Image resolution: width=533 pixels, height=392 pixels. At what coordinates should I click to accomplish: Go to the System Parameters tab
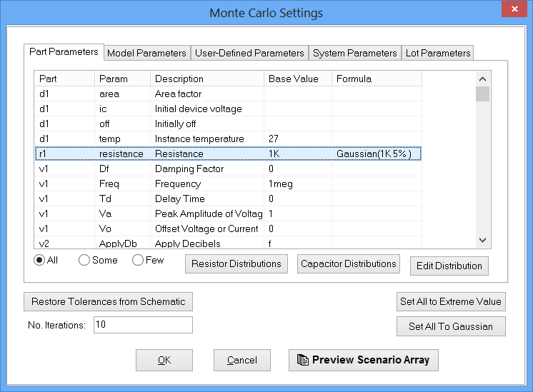point(354,53)
